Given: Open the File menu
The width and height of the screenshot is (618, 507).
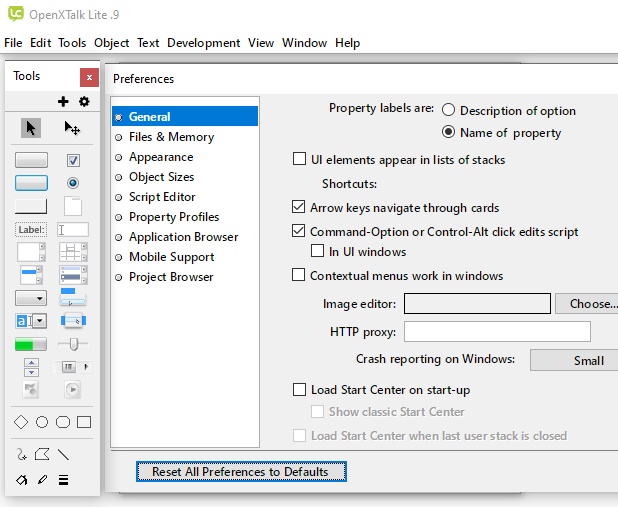Looking at the screenshot, I should 13,43.
